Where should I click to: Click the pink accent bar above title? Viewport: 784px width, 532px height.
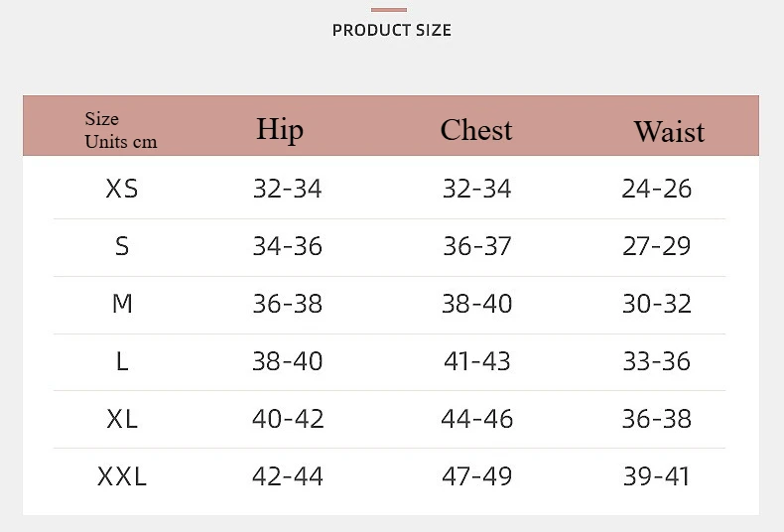pyautogui.click(x=388, y=10)
